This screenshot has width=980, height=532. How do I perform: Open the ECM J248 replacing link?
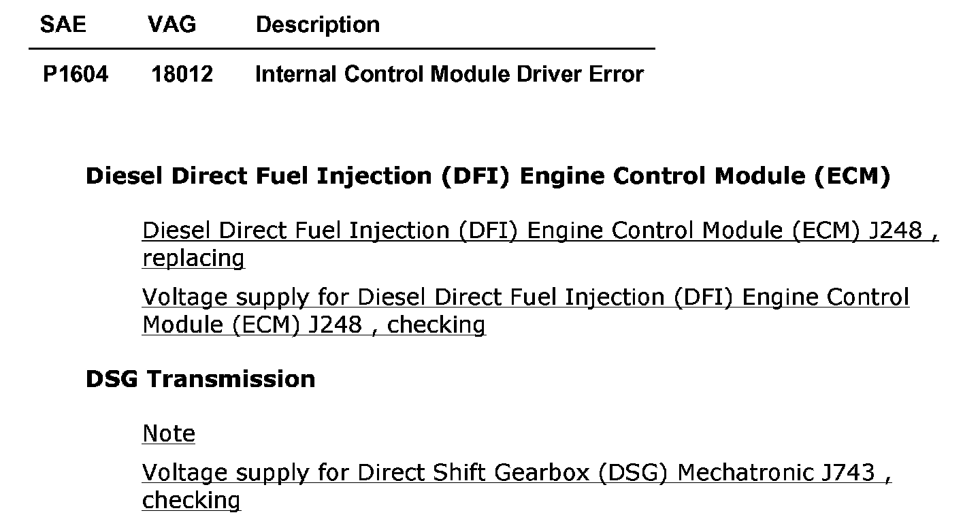(x=540, y=244)
